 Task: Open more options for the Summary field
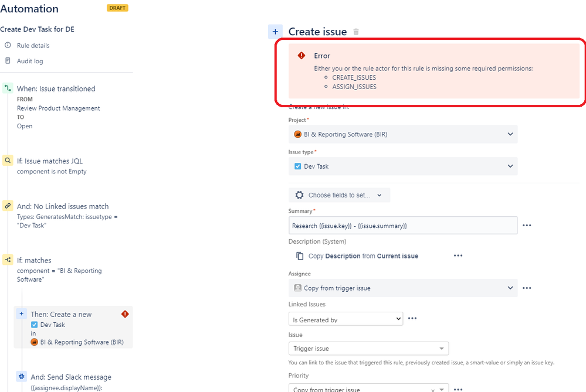click(527, 226)
